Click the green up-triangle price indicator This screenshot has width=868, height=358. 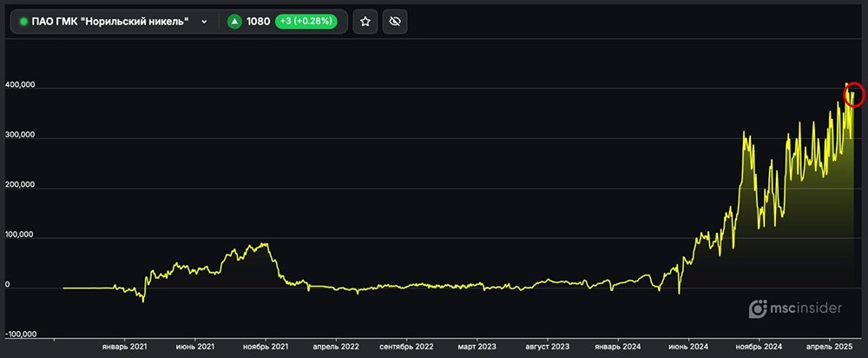[233, 22]
